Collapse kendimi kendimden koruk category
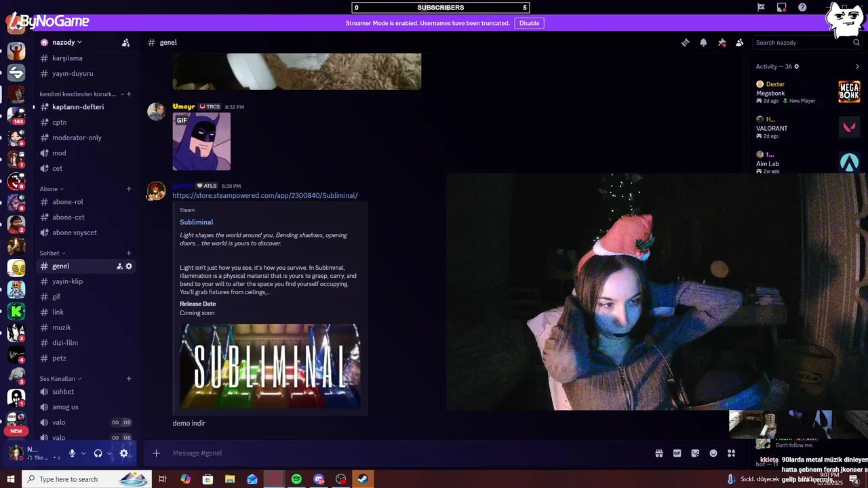 pos(81,94)
